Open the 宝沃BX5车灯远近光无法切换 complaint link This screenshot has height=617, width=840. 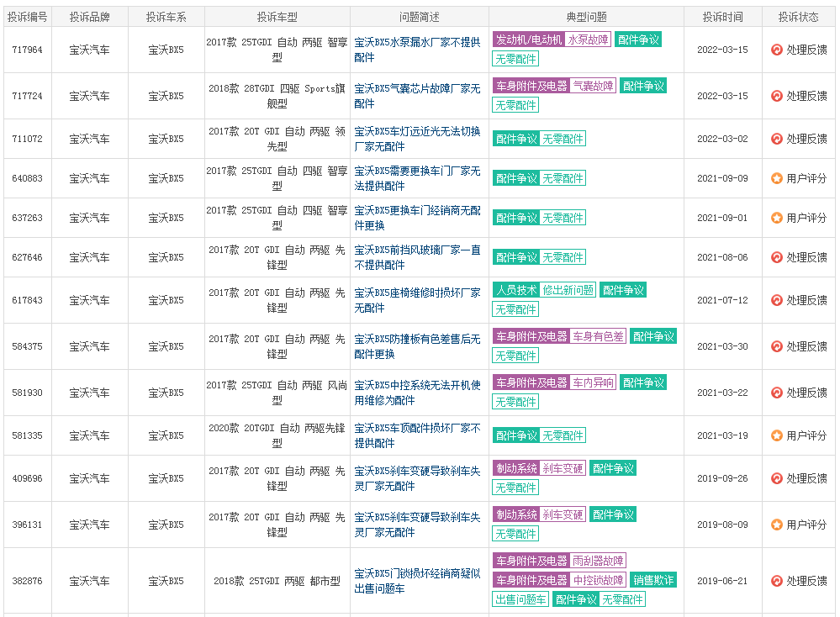[x=417, y=139]
